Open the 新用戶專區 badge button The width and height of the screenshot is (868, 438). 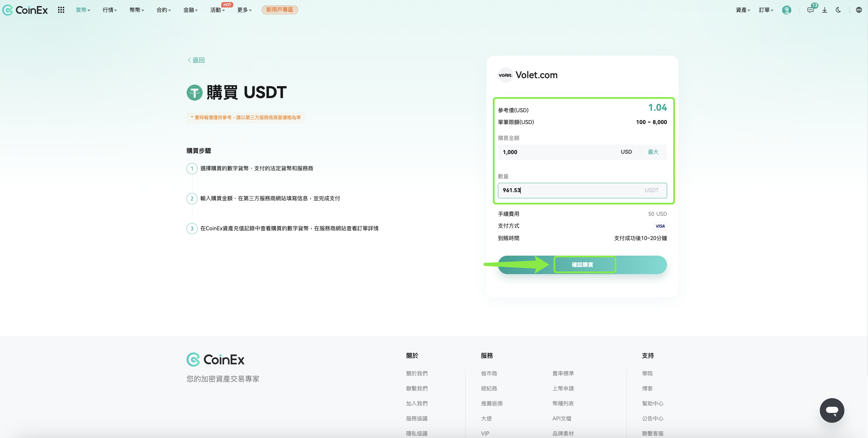click(x=279, y=10)
